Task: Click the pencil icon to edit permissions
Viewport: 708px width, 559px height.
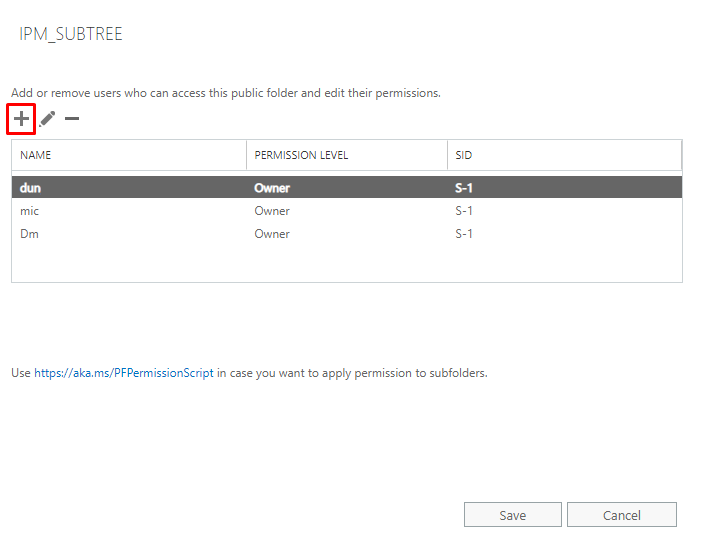Action: [47, 119]
